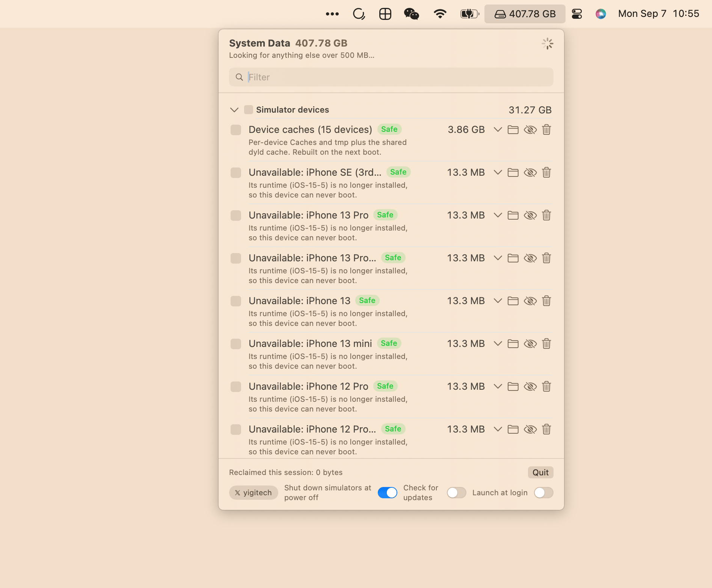Disable Shut down simulators at power off
The width and height of the screenshot is (712, 588).
point(388,493)
